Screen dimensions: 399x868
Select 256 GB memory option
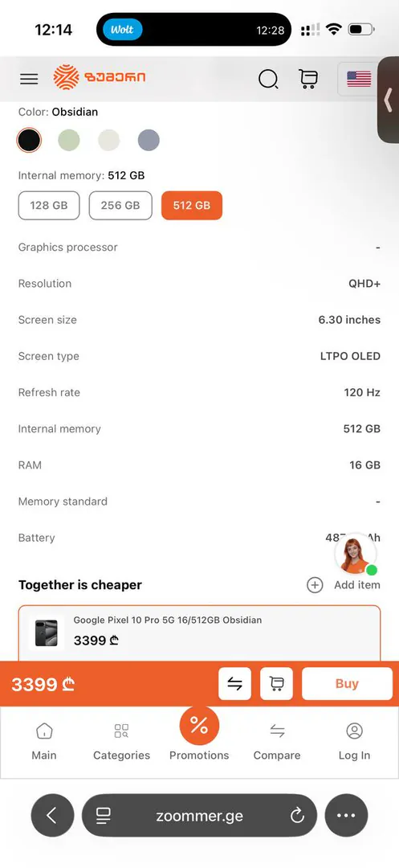pyautogui.click(x=120, y=206)
